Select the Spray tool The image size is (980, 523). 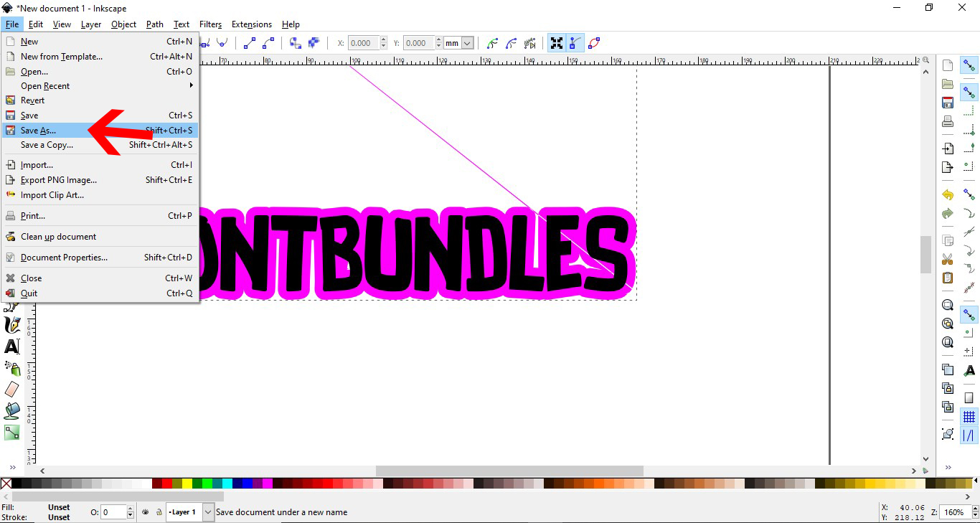12,368
